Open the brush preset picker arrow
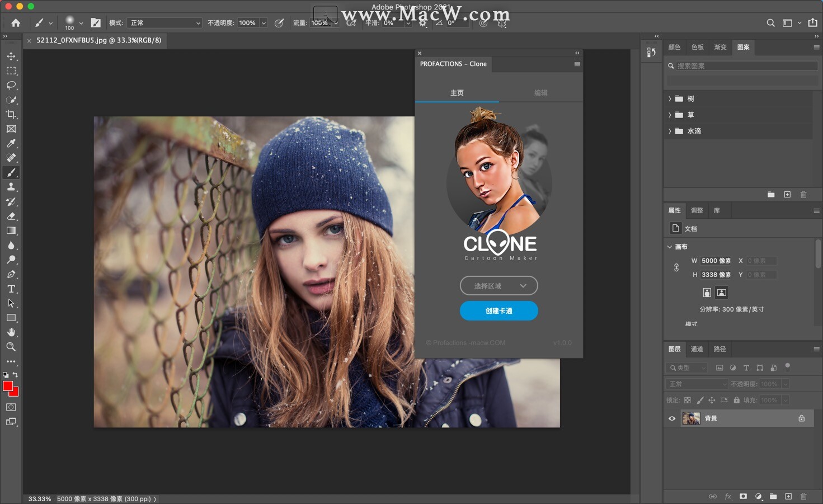Screen dimensions: 823x504 (81, 23)
